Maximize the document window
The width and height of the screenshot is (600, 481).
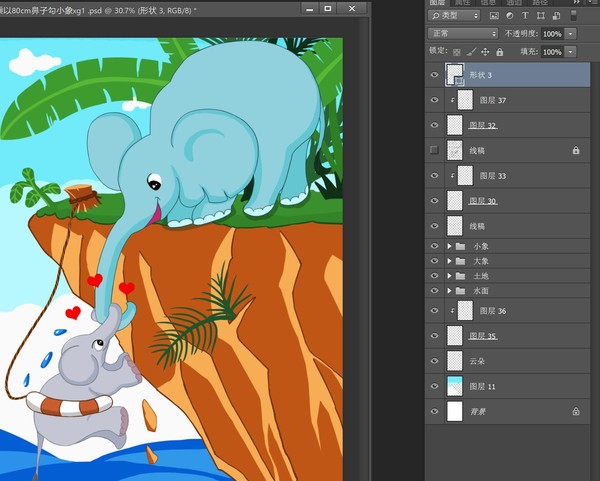328,8
